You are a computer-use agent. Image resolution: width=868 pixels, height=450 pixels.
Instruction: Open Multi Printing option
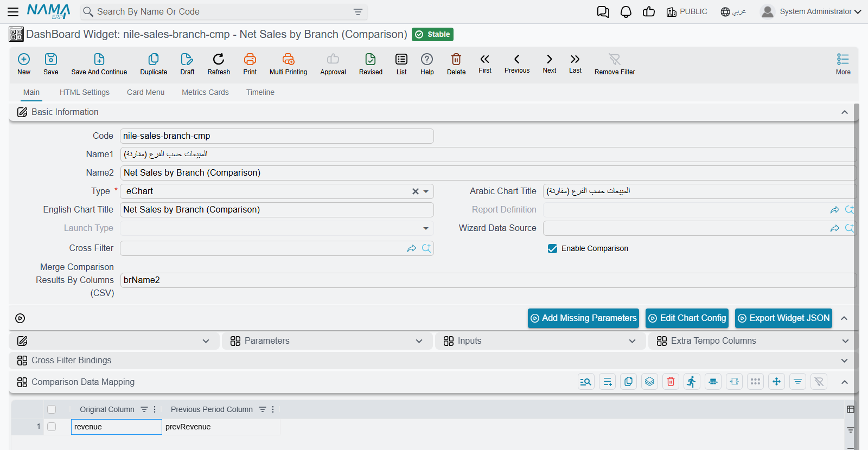tap(288, 63)
